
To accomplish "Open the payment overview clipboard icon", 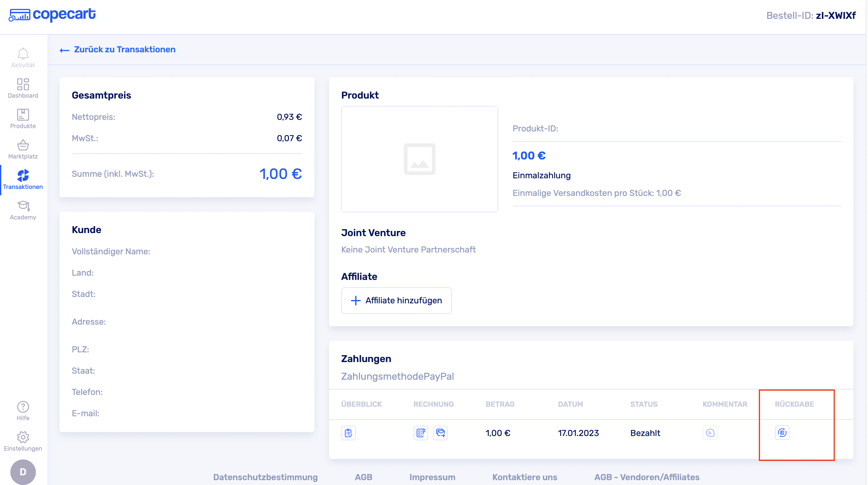I will click(349, 433).
